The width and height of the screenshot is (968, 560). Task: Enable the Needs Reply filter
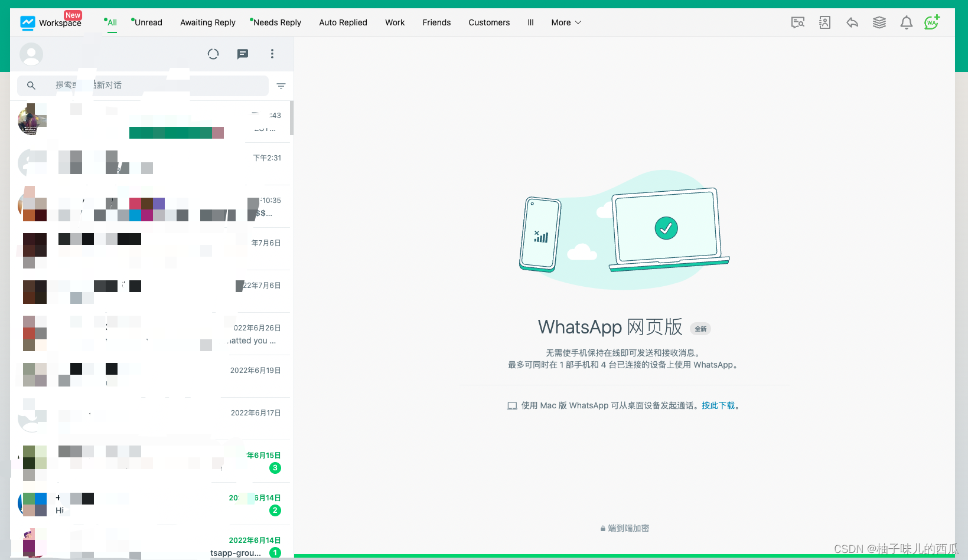278,22
